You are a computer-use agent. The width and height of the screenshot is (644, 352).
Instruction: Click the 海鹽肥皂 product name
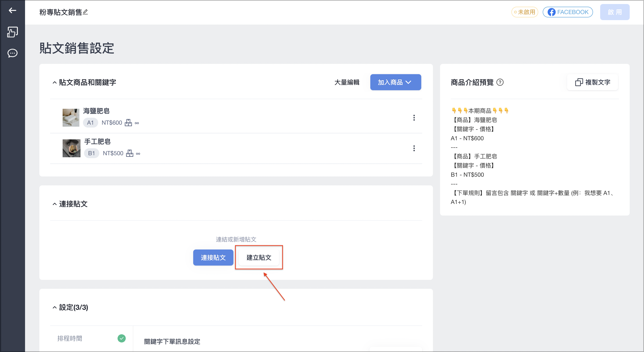(x=96, y=111)
